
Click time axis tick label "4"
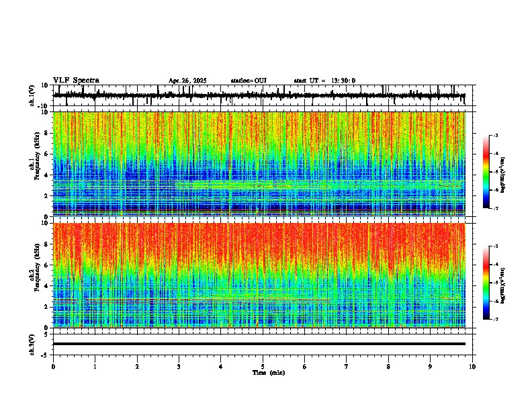(x=221, y=367)
